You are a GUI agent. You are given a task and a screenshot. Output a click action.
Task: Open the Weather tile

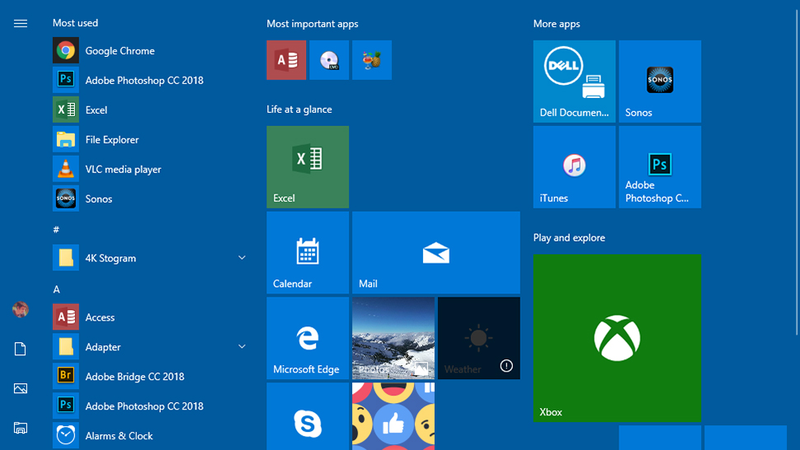click(479, 338)
